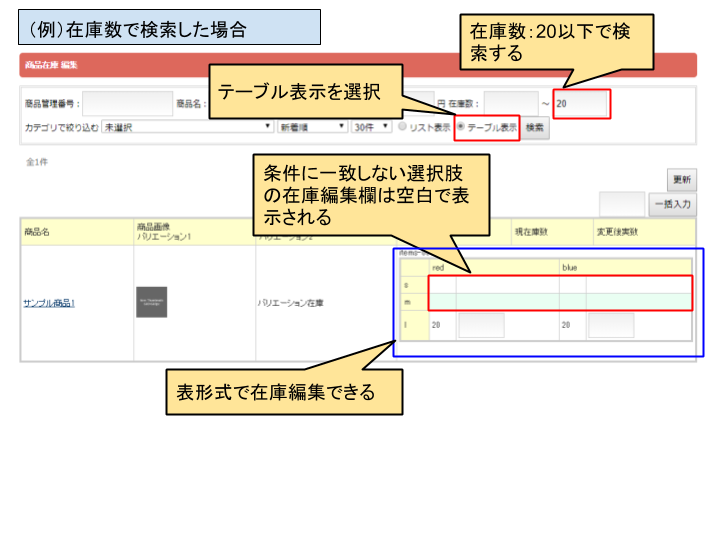Expand the 30件 items-per-page dropdown
The height and width of the screenshot is (540, 720).
372,128
